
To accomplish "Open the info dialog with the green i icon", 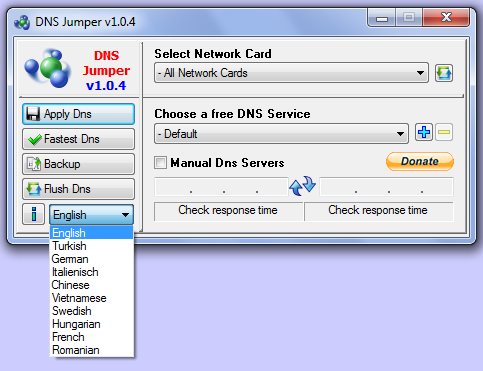I will [34, 214].
